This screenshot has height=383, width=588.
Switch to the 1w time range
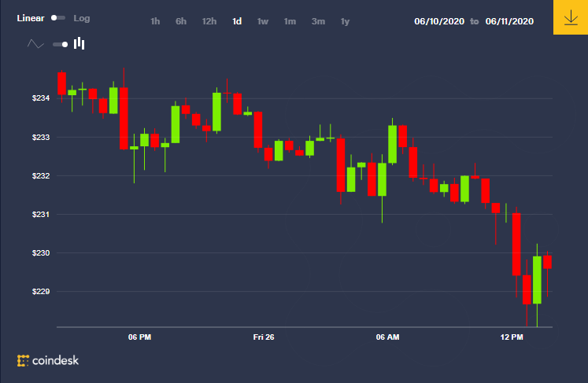click(263, 21)
